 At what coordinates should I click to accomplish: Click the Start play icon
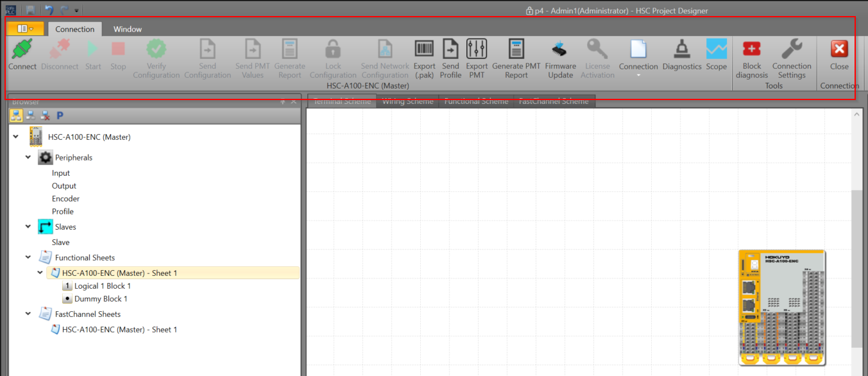93,49
